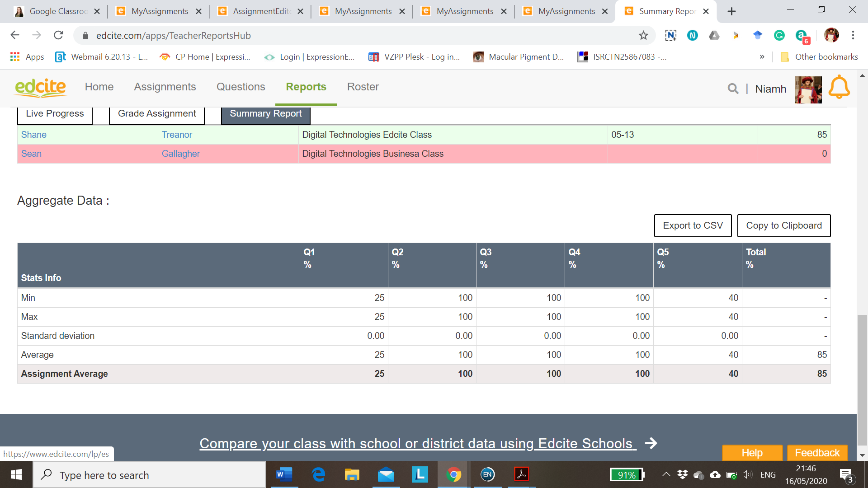The height and width of the screenshot is (488, 868).
Task: Click the notification bell icon
Action: 839,88
